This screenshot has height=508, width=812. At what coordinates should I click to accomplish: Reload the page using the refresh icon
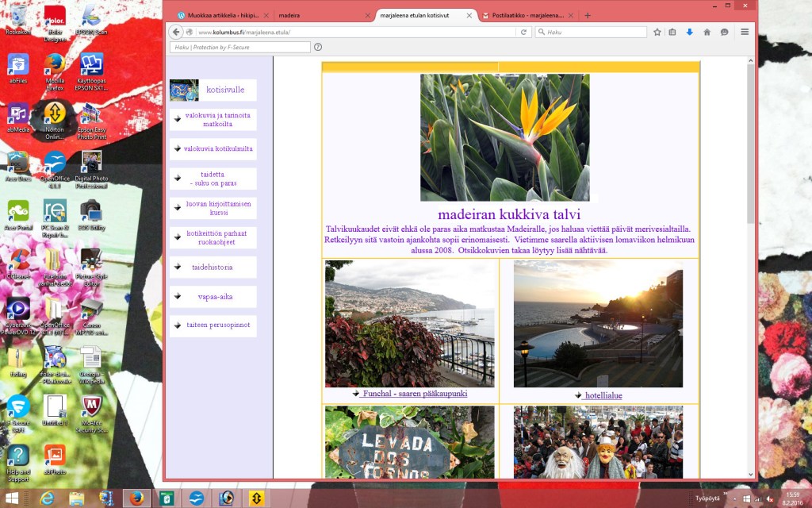pos(523,32)
